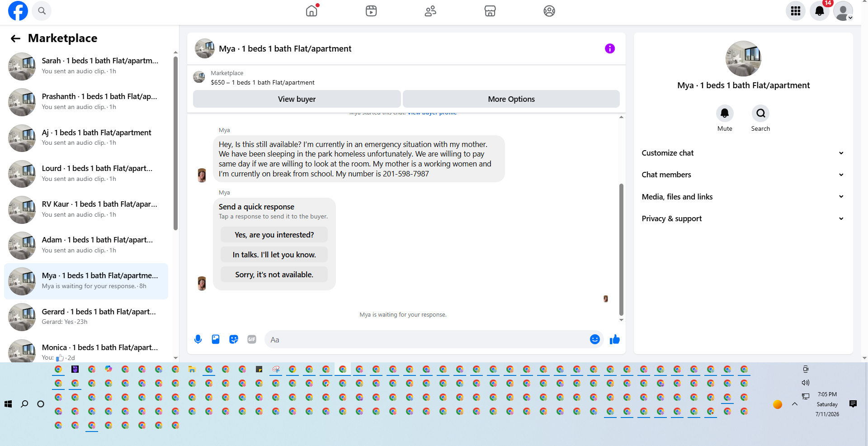Expand Chat members section
Image resolution: width=868 pixels, height=446 pixels.
coord(743,175)
